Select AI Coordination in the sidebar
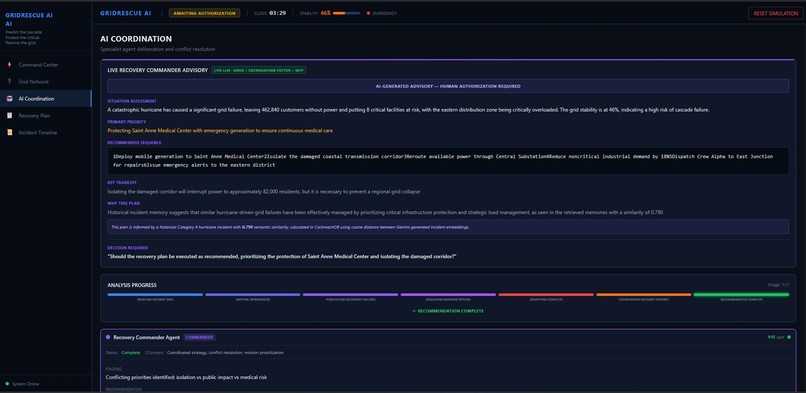This screenshot has height=393, width=806. [x=45, y=99]
